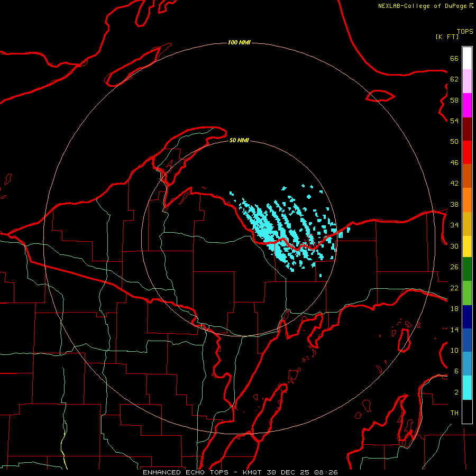Click the 34 value on the legend
The height and width of the screenshot is (476, 476).
point(454,225)
